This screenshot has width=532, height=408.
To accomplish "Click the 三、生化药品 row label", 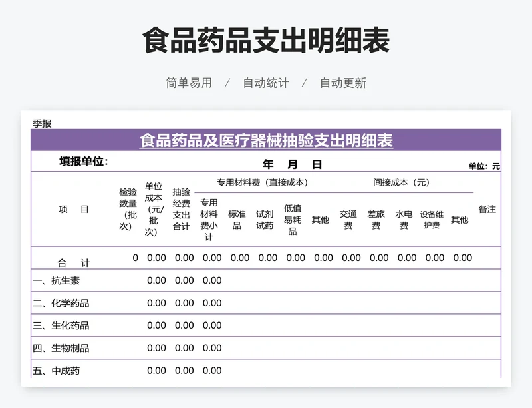I will (61, 325).
